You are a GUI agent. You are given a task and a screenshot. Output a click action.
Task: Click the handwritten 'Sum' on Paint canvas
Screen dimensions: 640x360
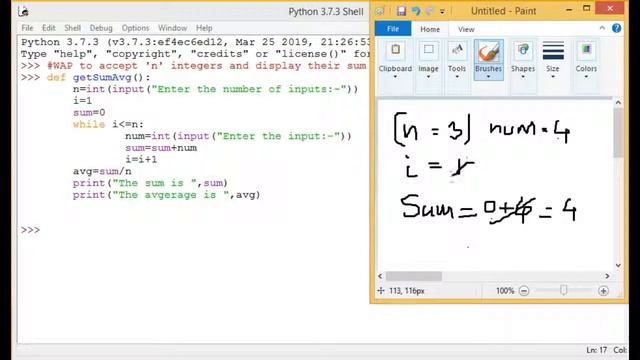pos(427,207)
